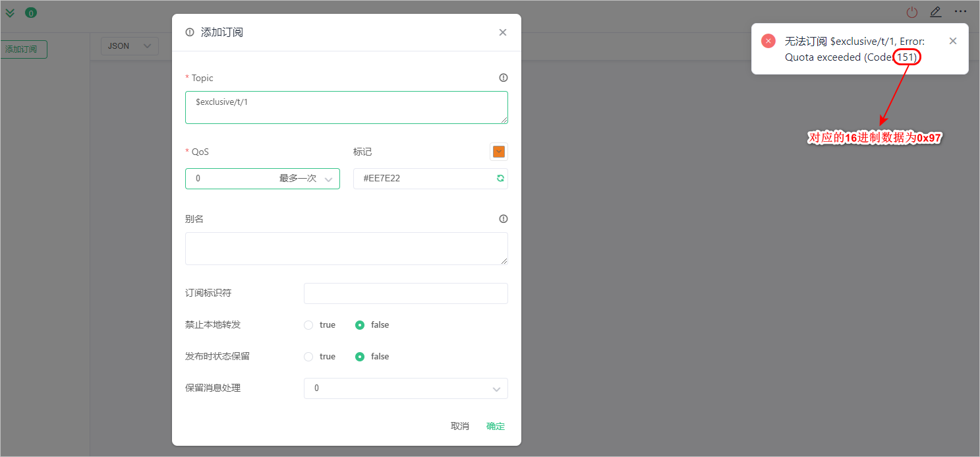Click the 取消 cancel button

pyautogui.click(x=460, y=426)
